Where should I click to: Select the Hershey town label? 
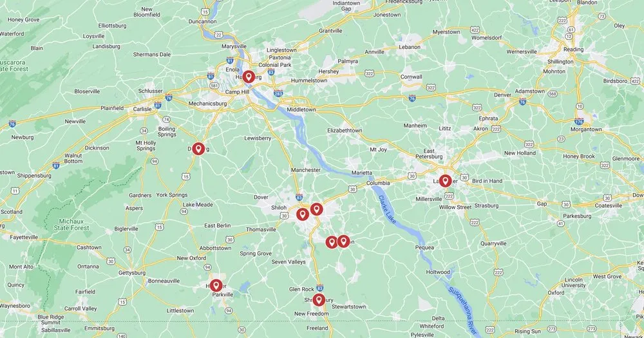click(x=328, y=71)
